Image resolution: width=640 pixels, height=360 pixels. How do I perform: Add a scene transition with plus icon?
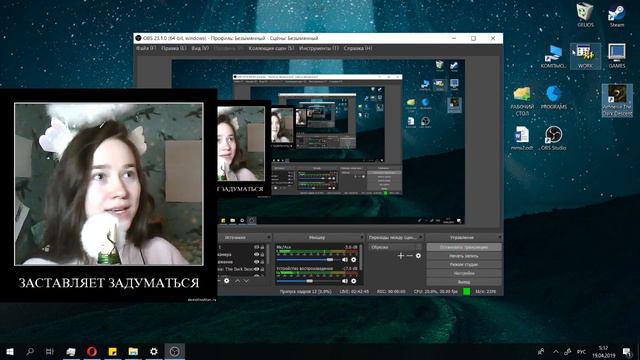click(x=400, y=256)
